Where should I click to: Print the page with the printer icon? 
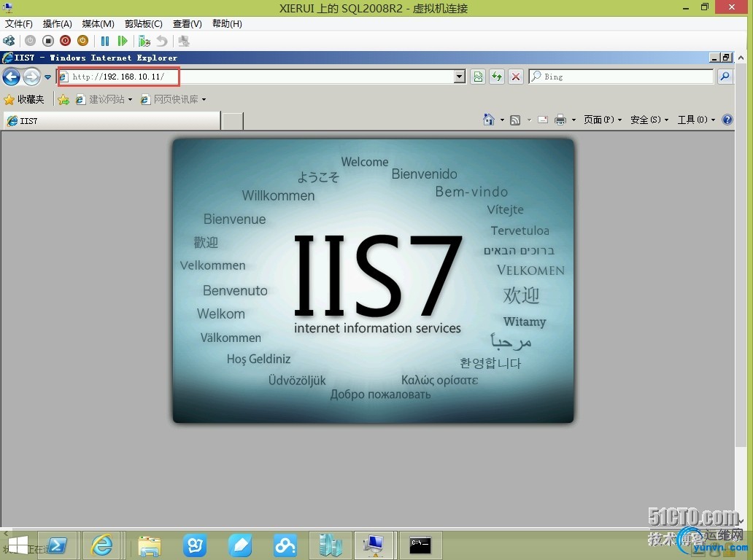tap(560, 120)
